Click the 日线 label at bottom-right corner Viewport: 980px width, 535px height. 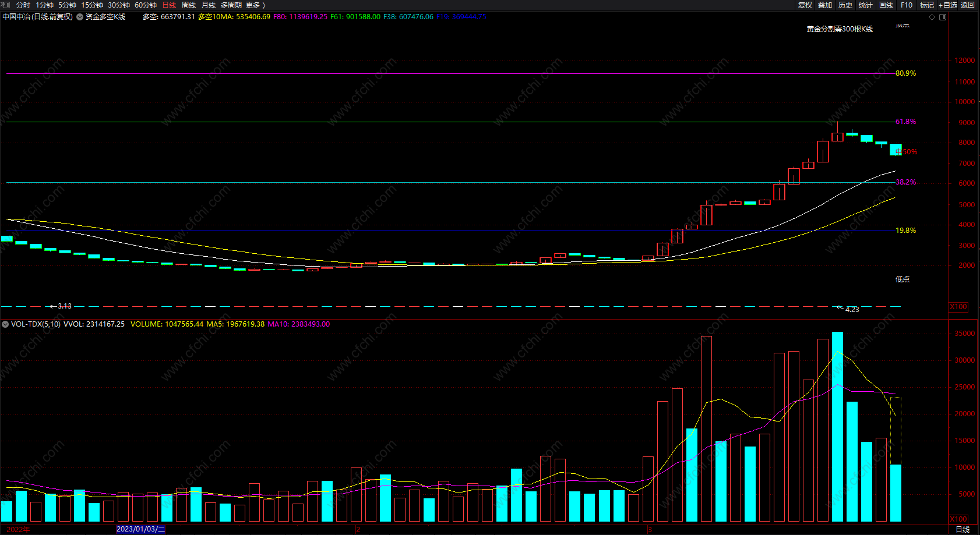tap(963, 529)
